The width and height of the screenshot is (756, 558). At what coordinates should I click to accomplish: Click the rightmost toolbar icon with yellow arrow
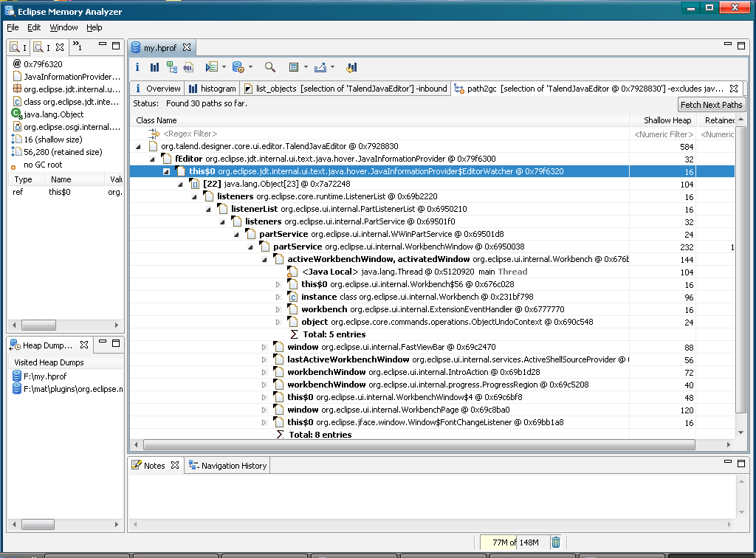pos(351,67)
